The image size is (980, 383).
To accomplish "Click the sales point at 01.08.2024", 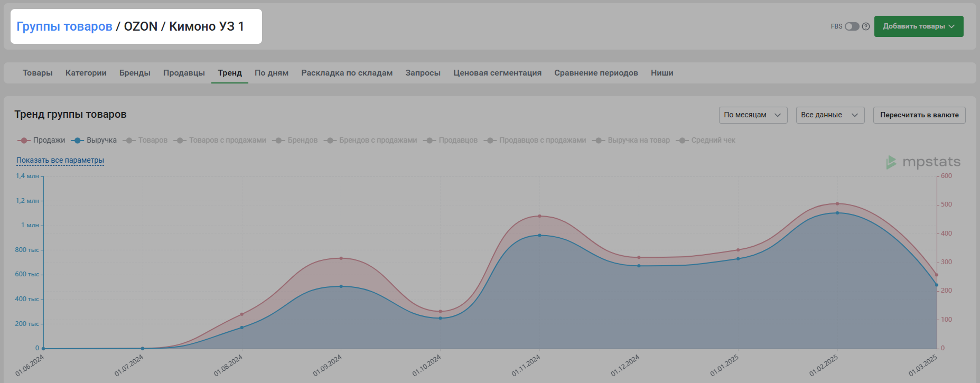I will (x=242, y=314).
